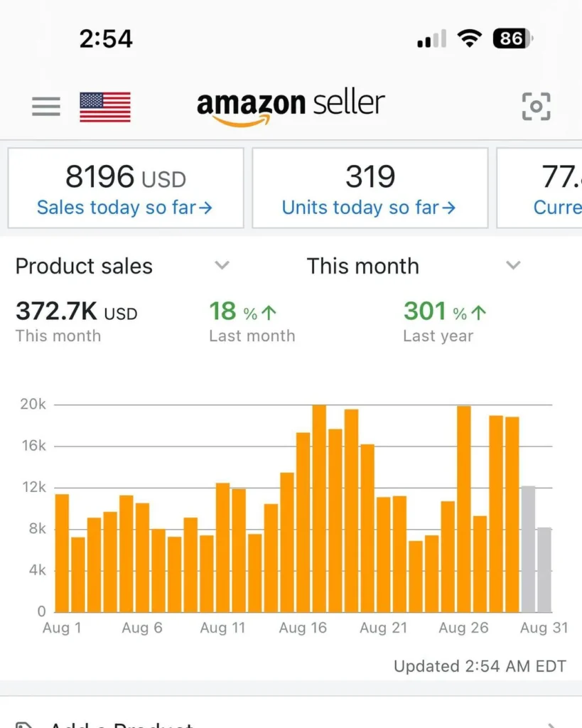The width and height of the screenshot is (582, 728).
Task: Tap the Add a Product icon
Action: click(24, 723)
